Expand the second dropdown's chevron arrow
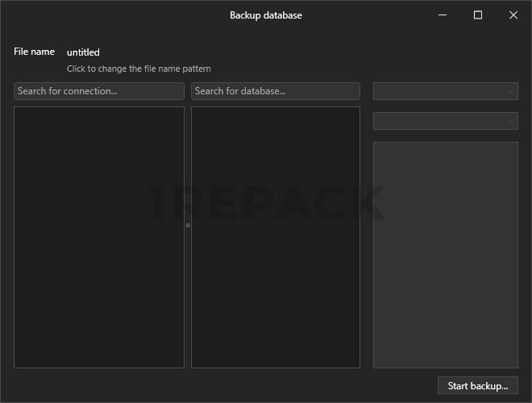Screen dimensions: 532x403 tap(510, 122)
